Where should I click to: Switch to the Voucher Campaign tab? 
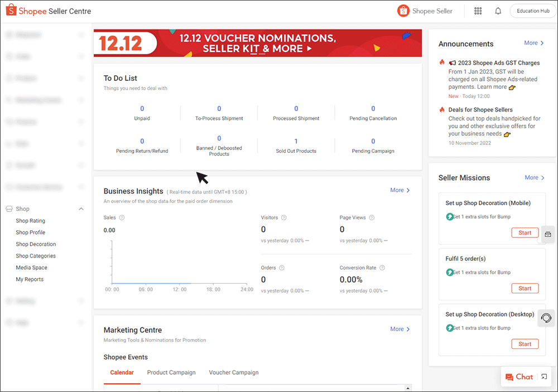point(234,372)
